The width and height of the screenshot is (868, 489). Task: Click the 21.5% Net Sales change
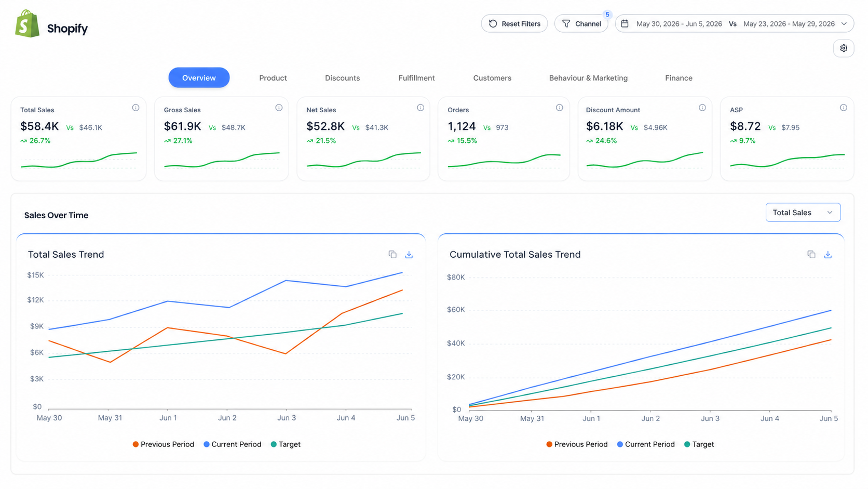[325, 141]
